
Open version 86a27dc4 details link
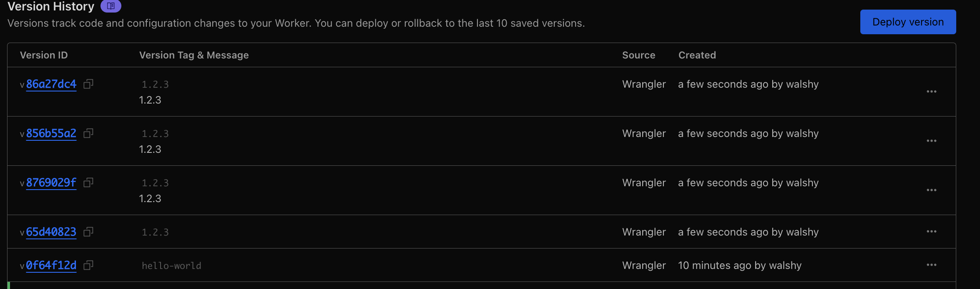pyautogui.click(x=51, y=84)
